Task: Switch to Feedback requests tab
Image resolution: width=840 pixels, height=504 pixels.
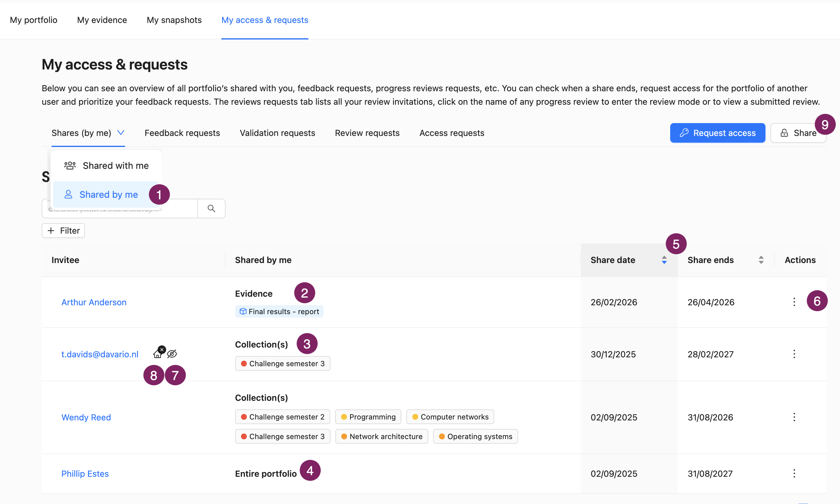Action: click(x=182, y=133)
